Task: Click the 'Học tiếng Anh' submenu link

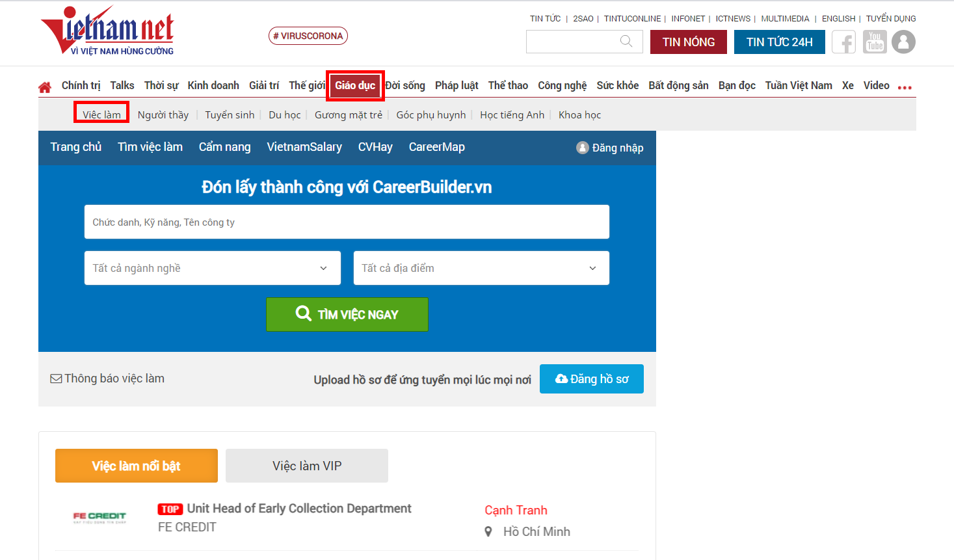Action: [512, 114]
